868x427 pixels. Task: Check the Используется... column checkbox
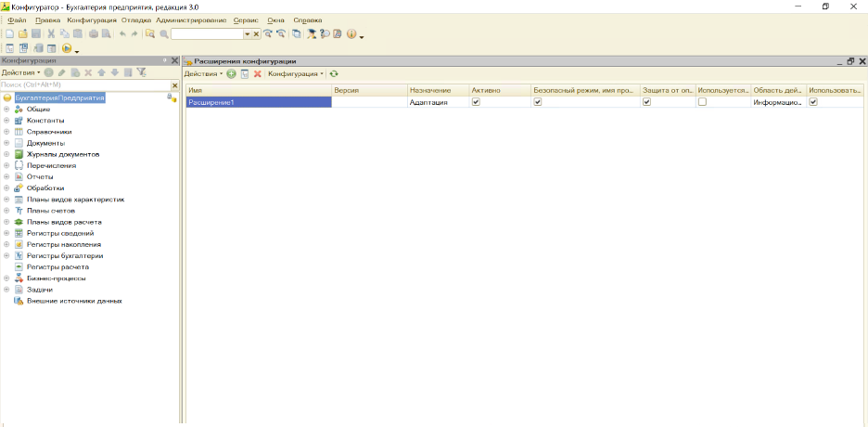[703, 102]
